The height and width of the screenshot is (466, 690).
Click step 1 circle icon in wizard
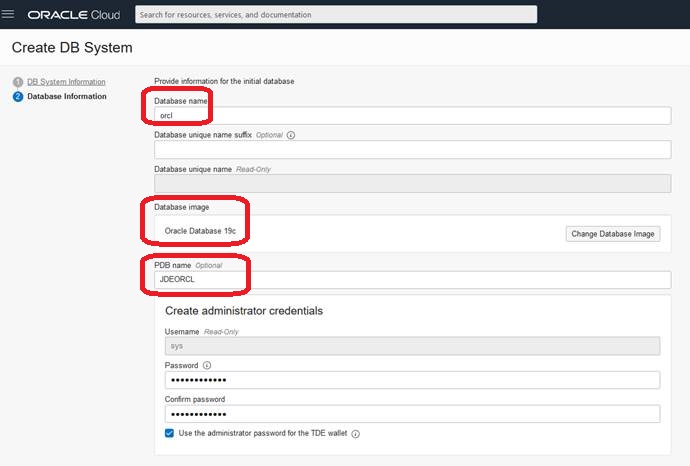point(18,82)
